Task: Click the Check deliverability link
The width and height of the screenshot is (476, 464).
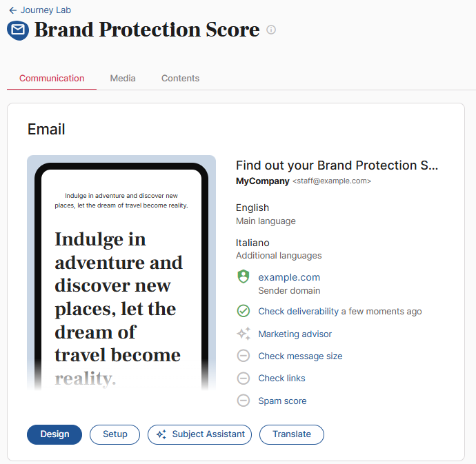Action: pyautogui.click(x=298, y=311)
